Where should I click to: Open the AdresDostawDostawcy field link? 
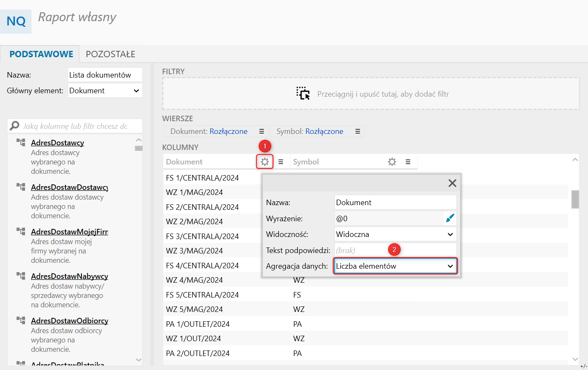(x=70, y=187)
